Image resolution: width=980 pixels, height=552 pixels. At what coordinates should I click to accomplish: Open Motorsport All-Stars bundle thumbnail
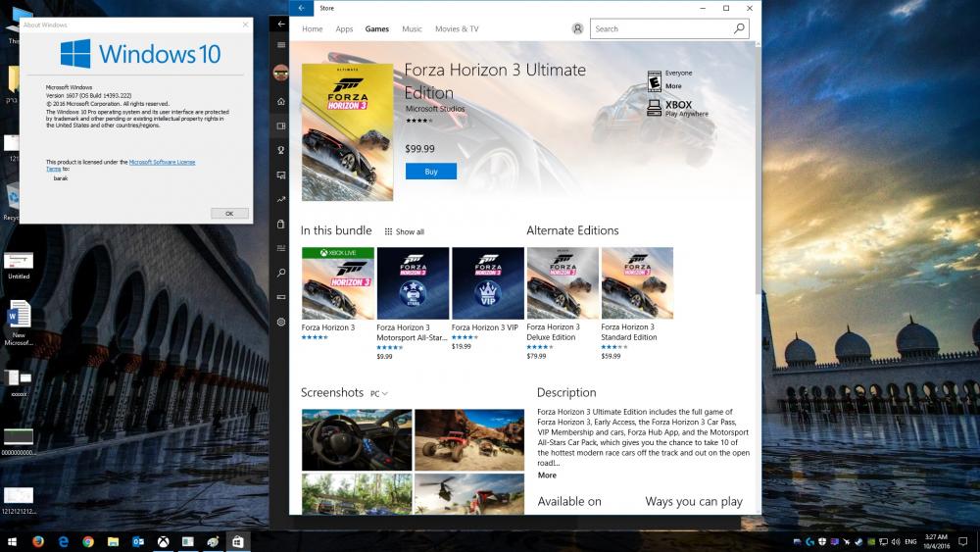pos(414,283)
